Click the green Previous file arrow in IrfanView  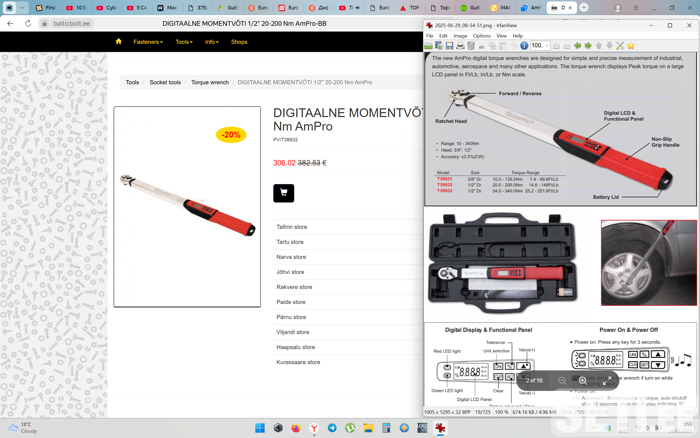pyautogui.click(x=577, y=46)
